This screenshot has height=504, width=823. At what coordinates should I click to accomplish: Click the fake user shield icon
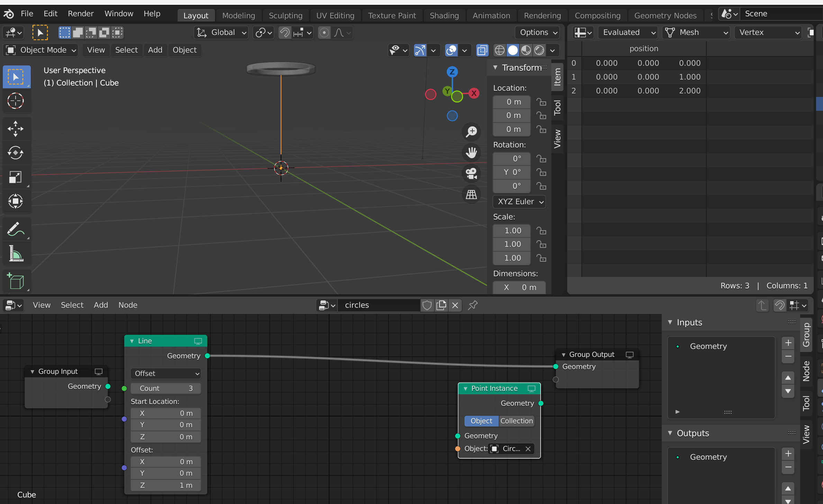tap(427, 305)
